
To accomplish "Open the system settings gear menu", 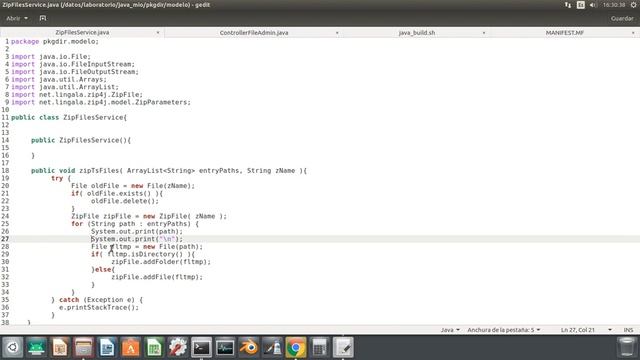I will 634,5.
